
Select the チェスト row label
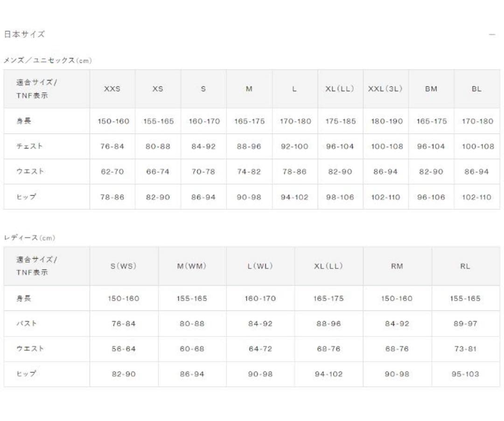point(29,146)
